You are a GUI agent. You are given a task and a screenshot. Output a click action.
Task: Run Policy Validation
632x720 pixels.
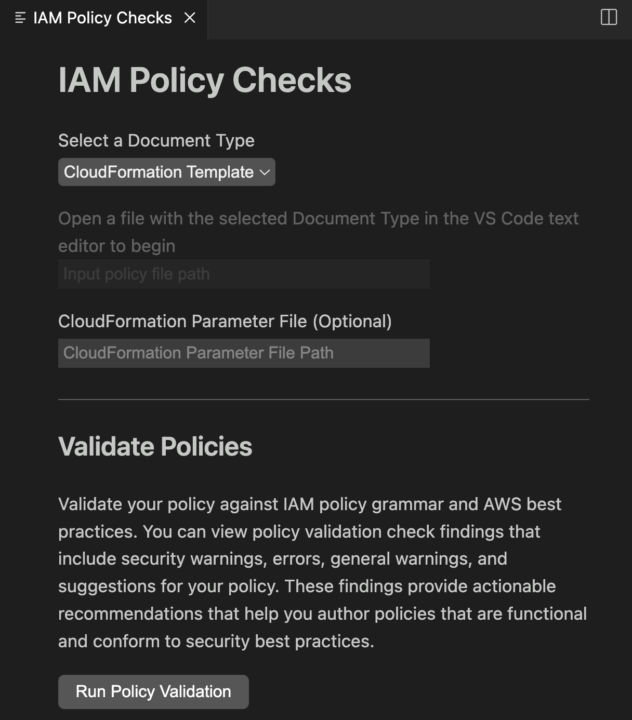point(153,692)
